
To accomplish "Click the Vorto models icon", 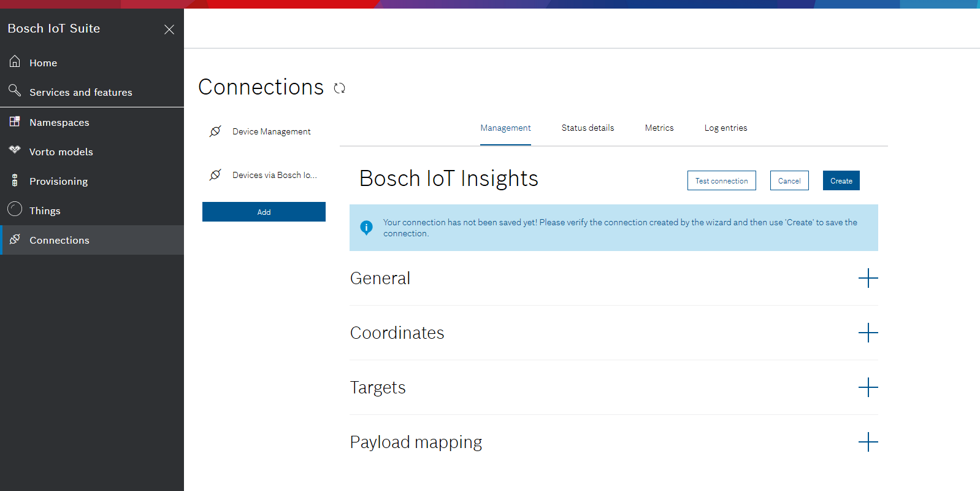I will [15, 150].
